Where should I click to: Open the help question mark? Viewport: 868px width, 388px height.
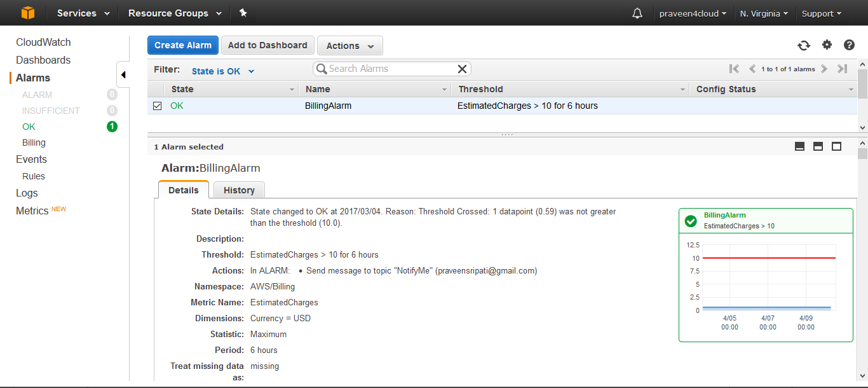pos(849,45)
